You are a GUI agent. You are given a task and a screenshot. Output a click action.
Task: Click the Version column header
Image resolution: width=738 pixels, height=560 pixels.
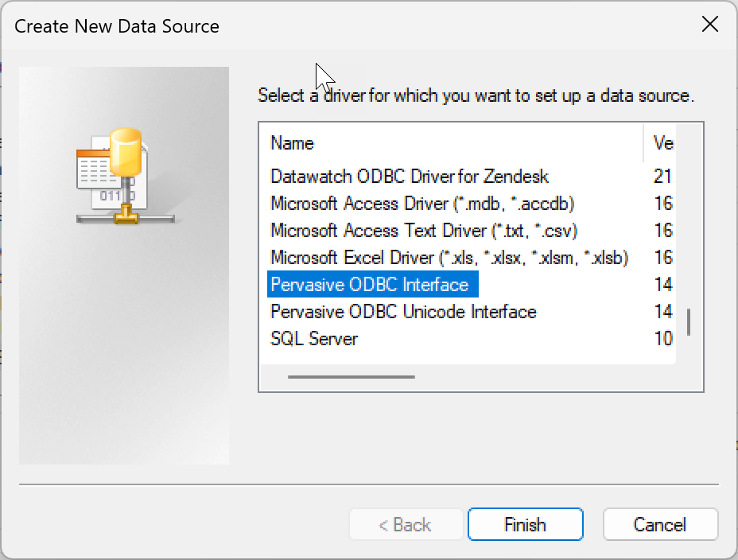[663, 143]
